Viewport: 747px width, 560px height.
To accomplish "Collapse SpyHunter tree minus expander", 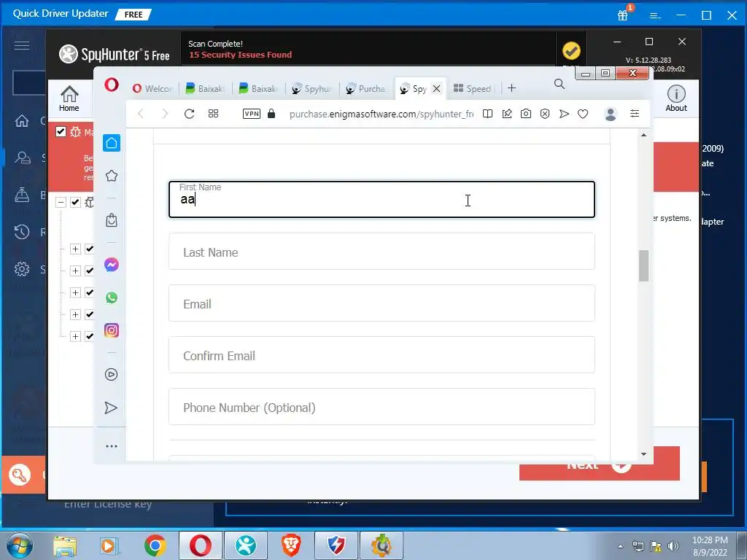I will pos(61,203).
